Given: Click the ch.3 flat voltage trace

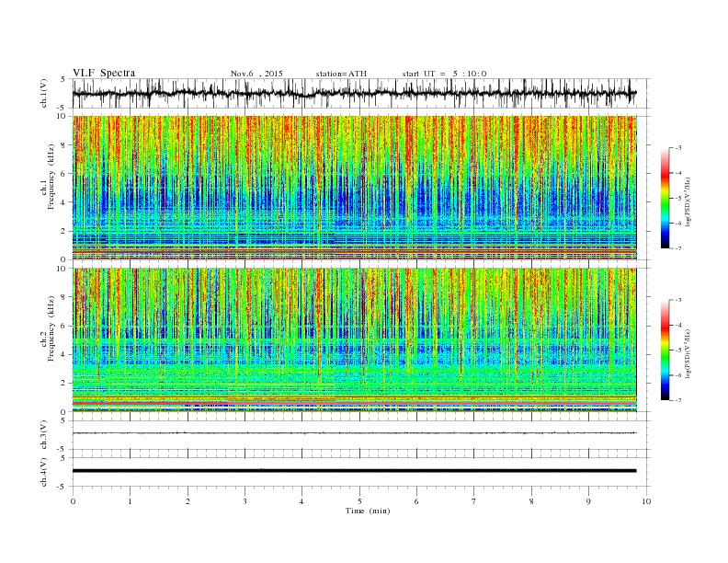Looking at the screenshot, I should click(x=354, y=433).
